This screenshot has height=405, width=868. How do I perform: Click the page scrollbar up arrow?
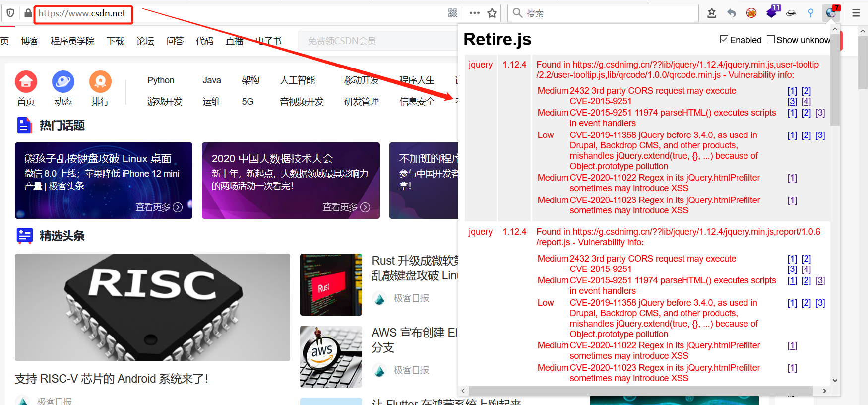[863, 31]
